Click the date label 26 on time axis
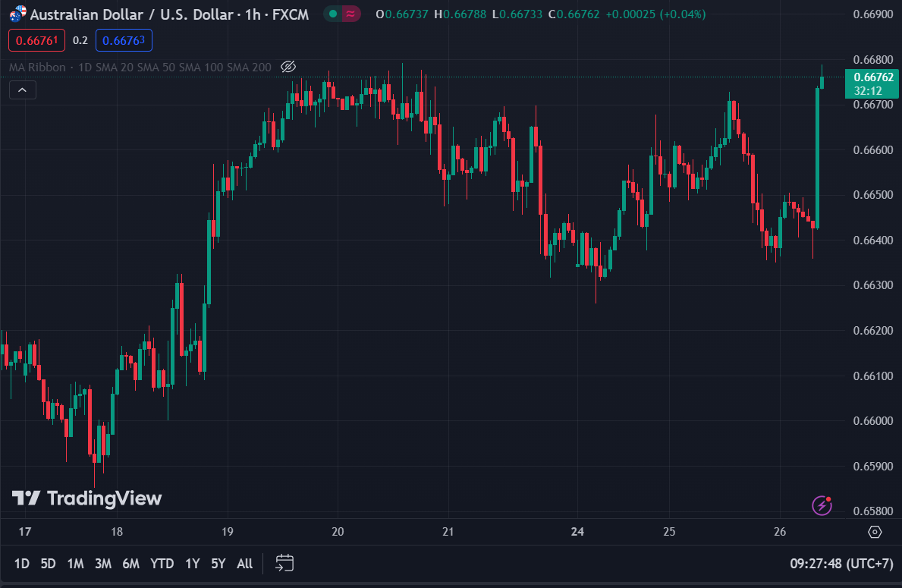 (x=779, y=532)
